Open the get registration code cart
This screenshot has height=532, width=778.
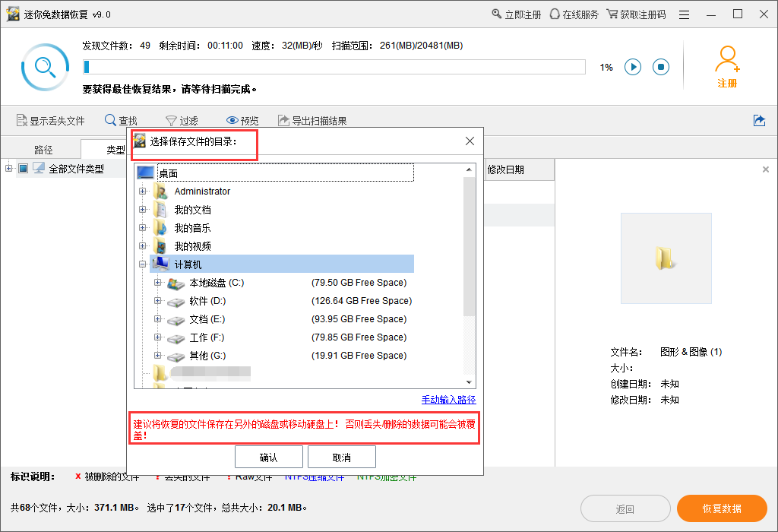[636, 14]
